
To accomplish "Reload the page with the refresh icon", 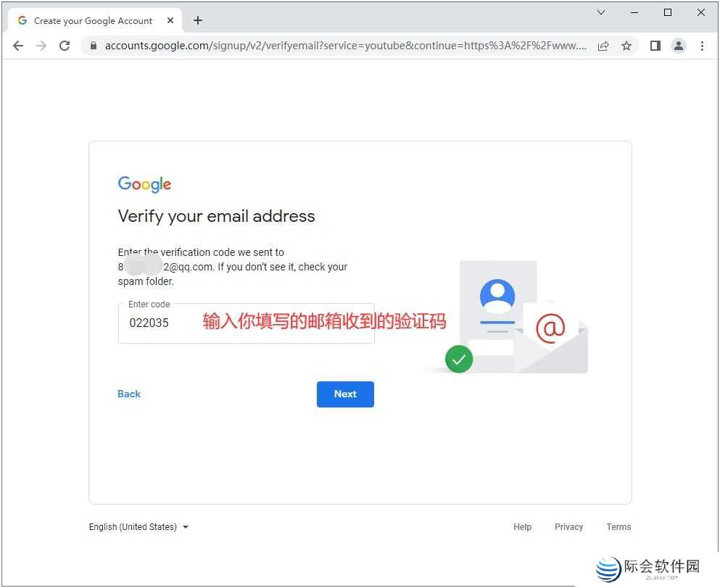I will [x=65, y=46].
